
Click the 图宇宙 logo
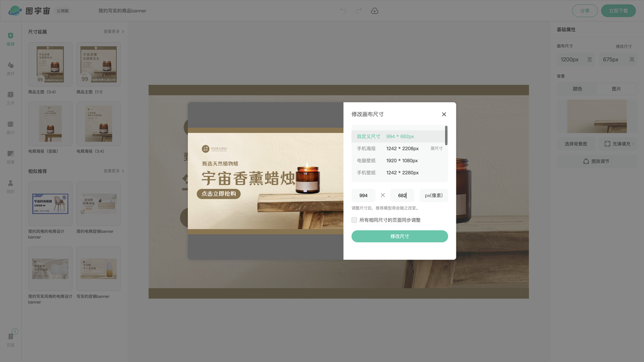[x=29, y=11]
